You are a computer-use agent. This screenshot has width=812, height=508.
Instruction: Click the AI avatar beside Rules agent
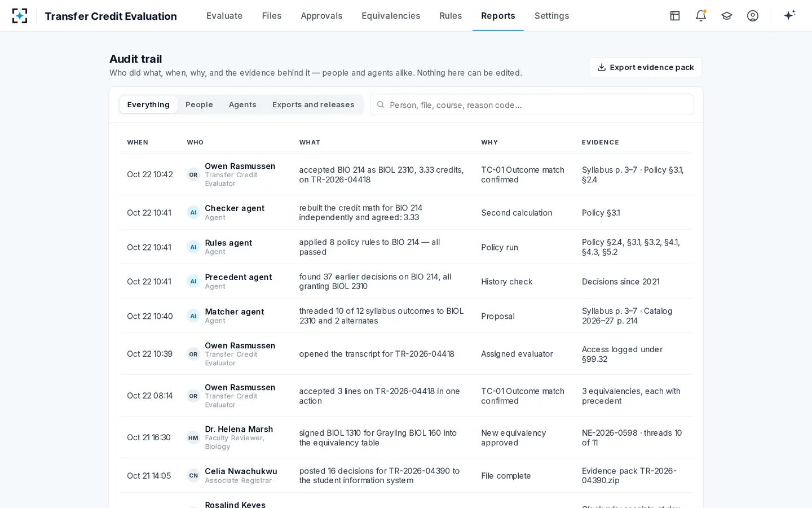(193, 247)
